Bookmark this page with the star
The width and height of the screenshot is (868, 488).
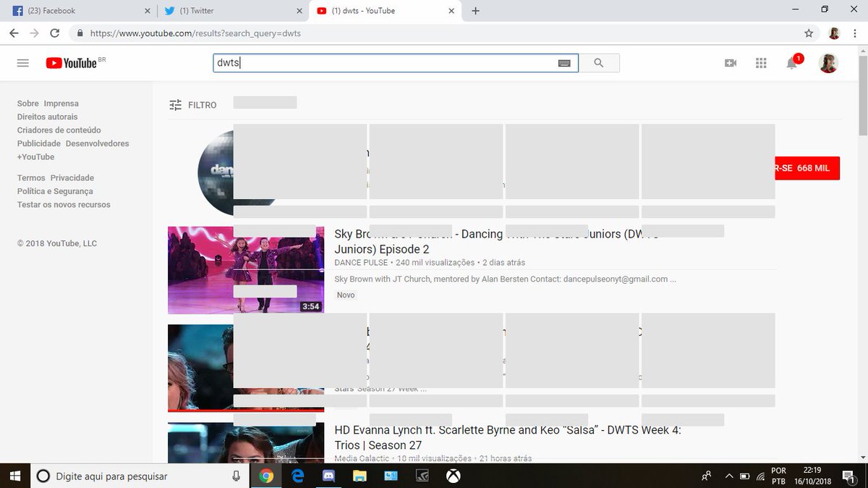point(809,33)
